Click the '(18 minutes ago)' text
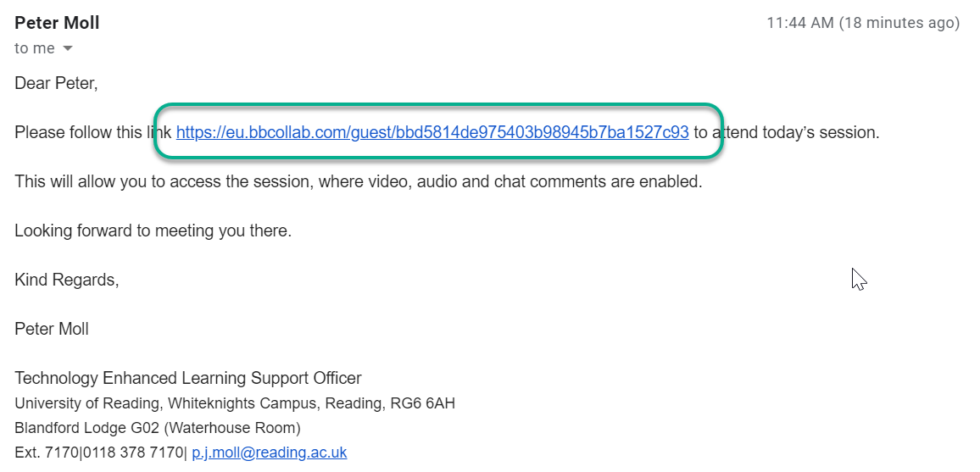The image size is (980, 472). pos(899,23)
